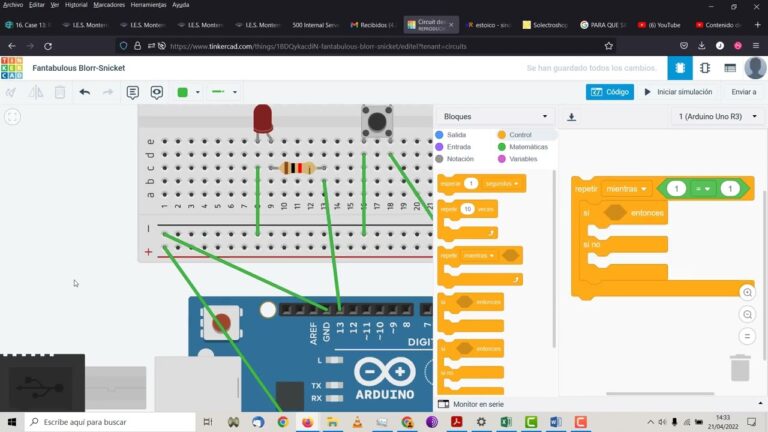The image size is (768, 432).
Task: Click the Arduino reset button
Action: [221, 323]
